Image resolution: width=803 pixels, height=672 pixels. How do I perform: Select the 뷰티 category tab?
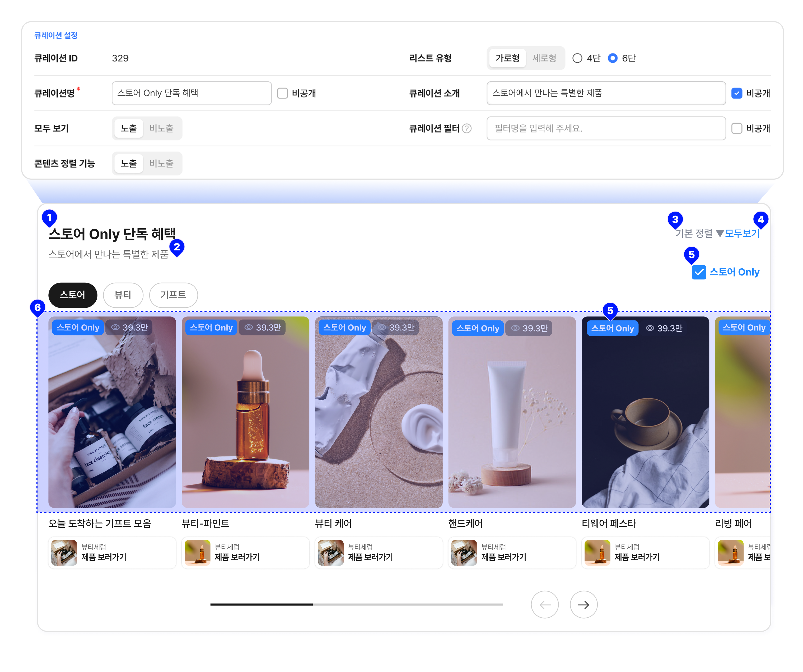(123, 295)
